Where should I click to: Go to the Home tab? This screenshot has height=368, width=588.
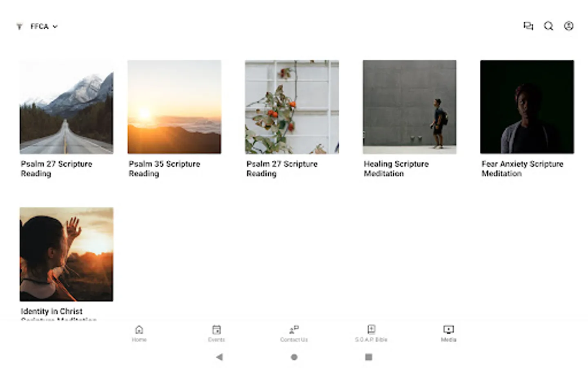pos(139,333)
